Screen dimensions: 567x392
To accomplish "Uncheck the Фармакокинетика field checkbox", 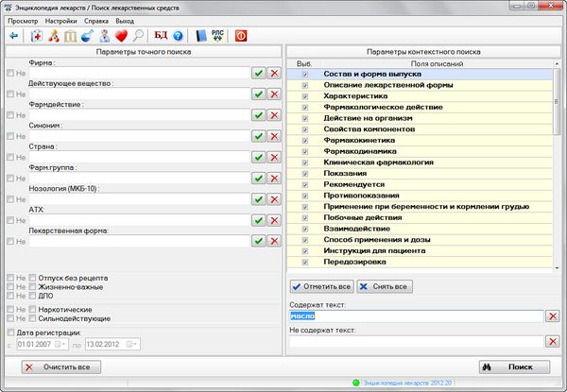I will click(x=304, y=140).
